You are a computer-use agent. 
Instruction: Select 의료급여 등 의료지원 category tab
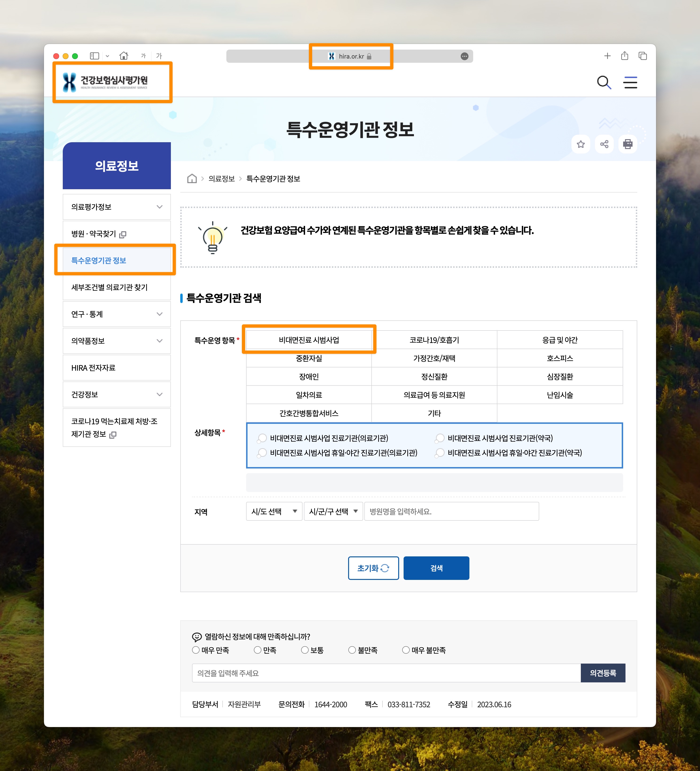[x=434, y=395]
